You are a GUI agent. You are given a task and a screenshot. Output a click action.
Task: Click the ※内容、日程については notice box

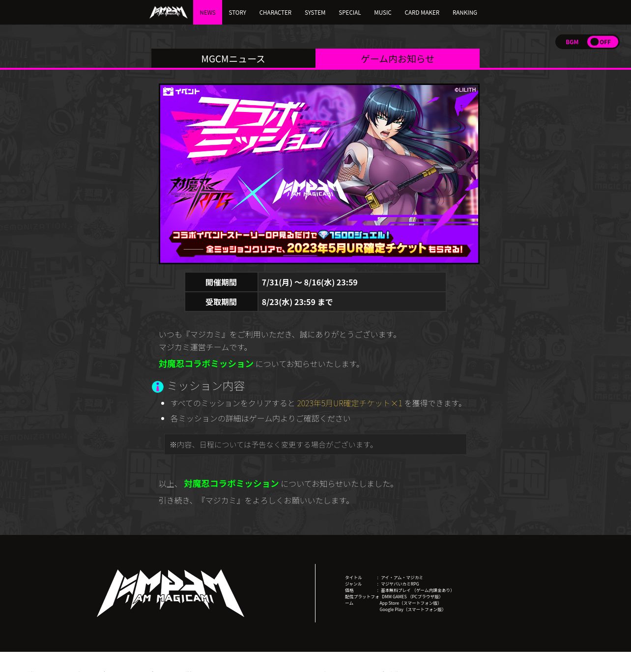(x=315, y=444)
